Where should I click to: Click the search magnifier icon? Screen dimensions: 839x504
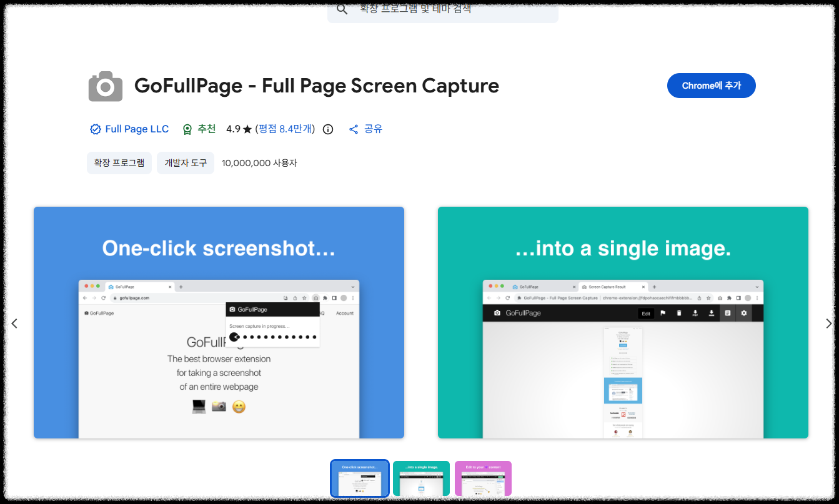pos(341,9)
